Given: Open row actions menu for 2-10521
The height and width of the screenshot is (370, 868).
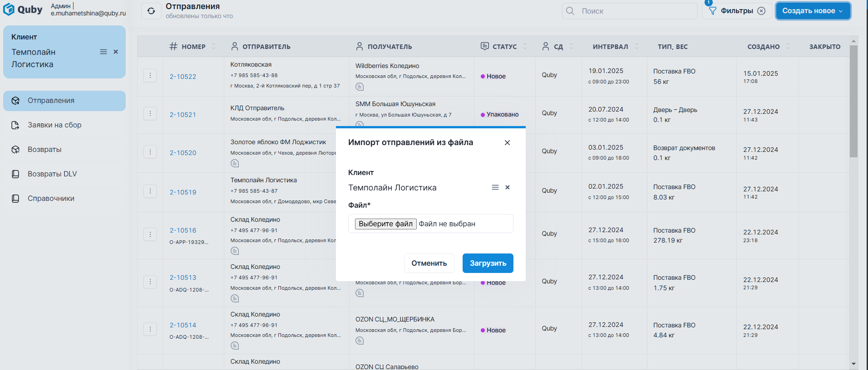Looking at the screenshot, I should pos(150,113).
